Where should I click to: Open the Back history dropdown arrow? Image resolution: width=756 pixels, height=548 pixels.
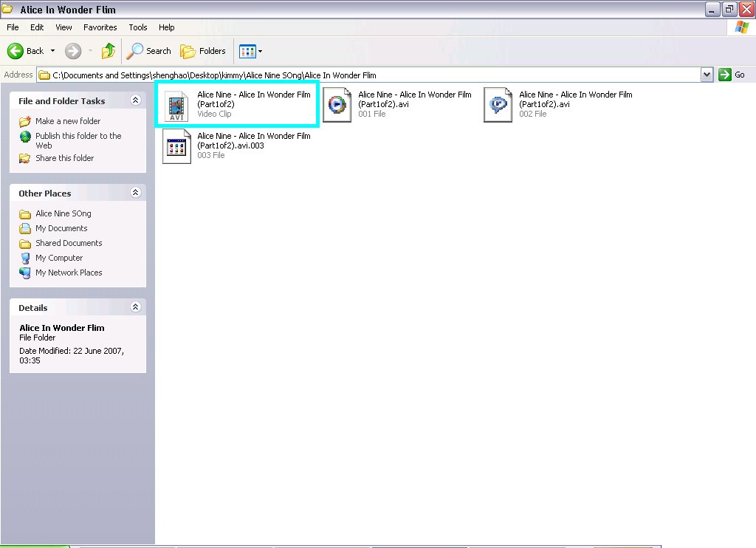pos(52,51)
